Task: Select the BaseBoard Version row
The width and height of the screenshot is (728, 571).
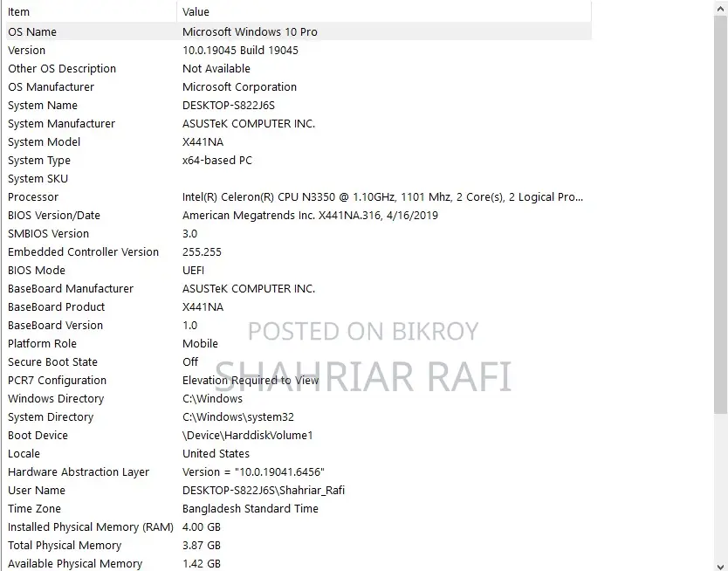Action: point(298,325)
